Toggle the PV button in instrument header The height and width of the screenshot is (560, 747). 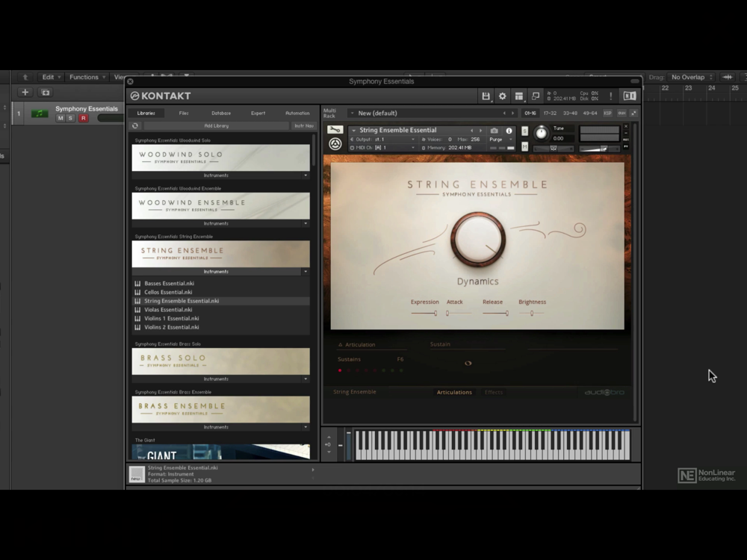tap(626, 146)
